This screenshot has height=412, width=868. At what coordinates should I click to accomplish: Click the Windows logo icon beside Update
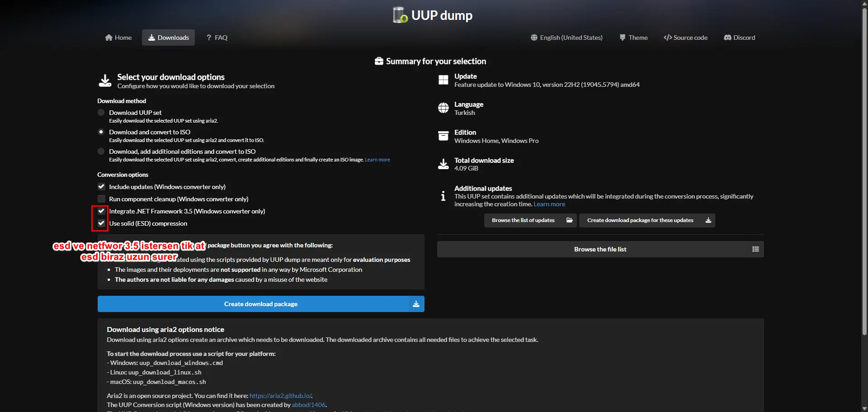tap(443, 80)
